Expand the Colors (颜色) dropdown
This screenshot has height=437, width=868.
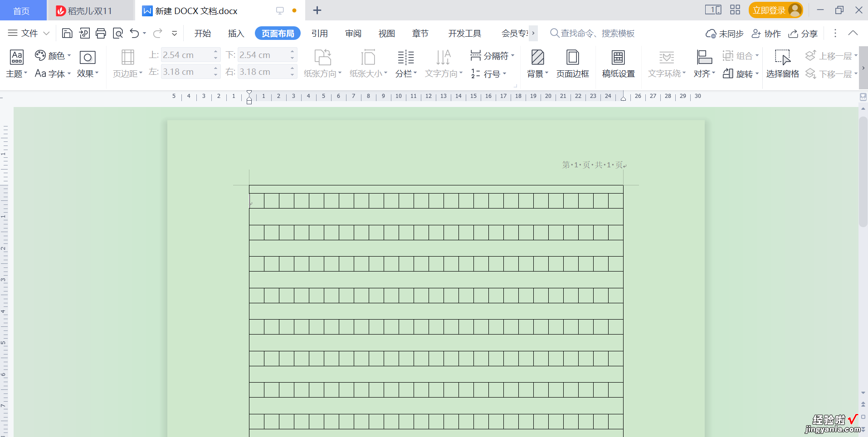point(69,56)
